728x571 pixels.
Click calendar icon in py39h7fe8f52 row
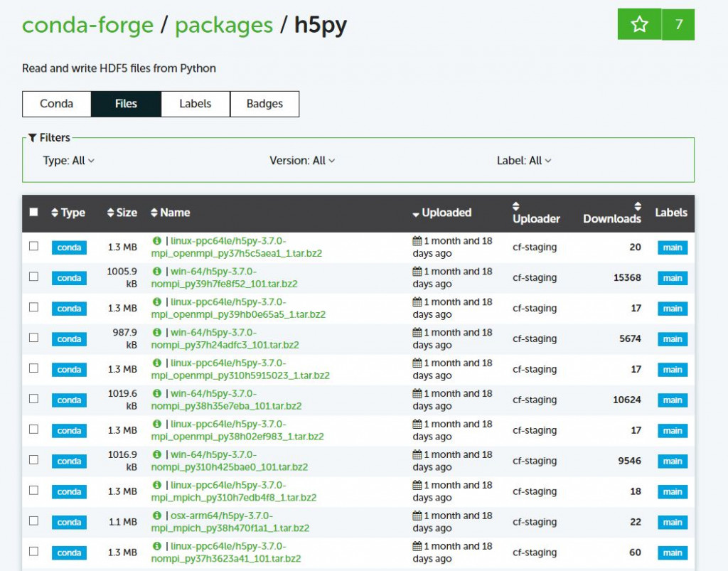pyautogui.click(x=417, y=271)
